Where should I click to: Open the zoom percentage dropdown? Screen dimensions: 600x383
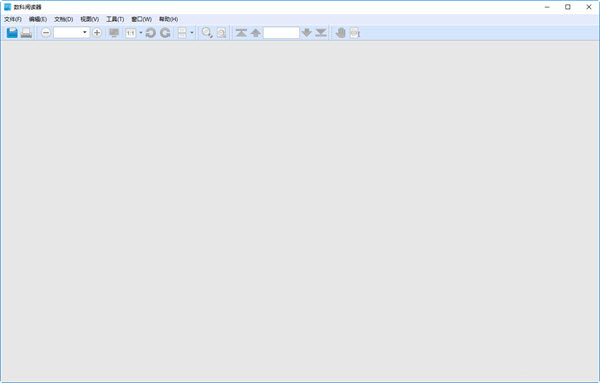[x=85, y=33]
